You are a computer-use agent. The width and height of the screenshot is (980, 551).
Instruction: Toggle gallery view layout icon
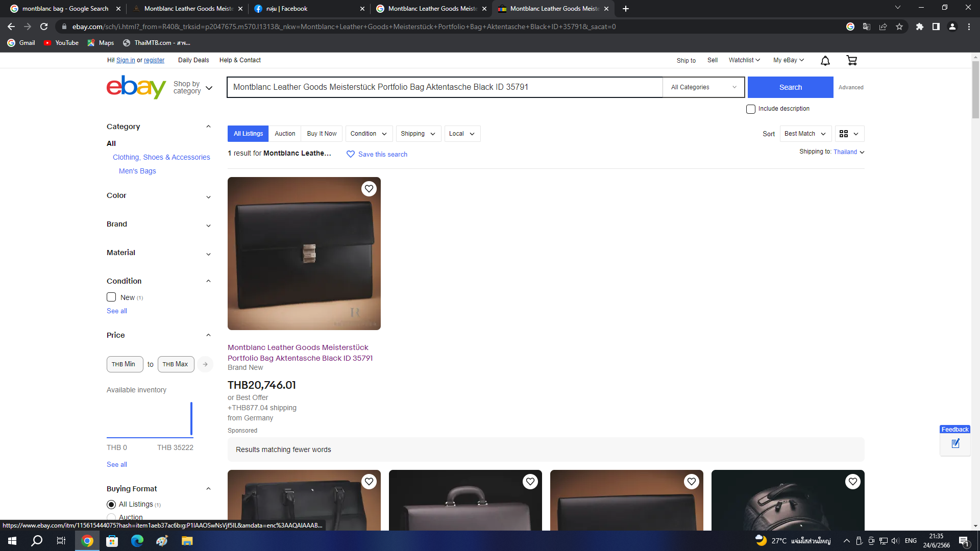pyautogui.click(x=850, y=134)
